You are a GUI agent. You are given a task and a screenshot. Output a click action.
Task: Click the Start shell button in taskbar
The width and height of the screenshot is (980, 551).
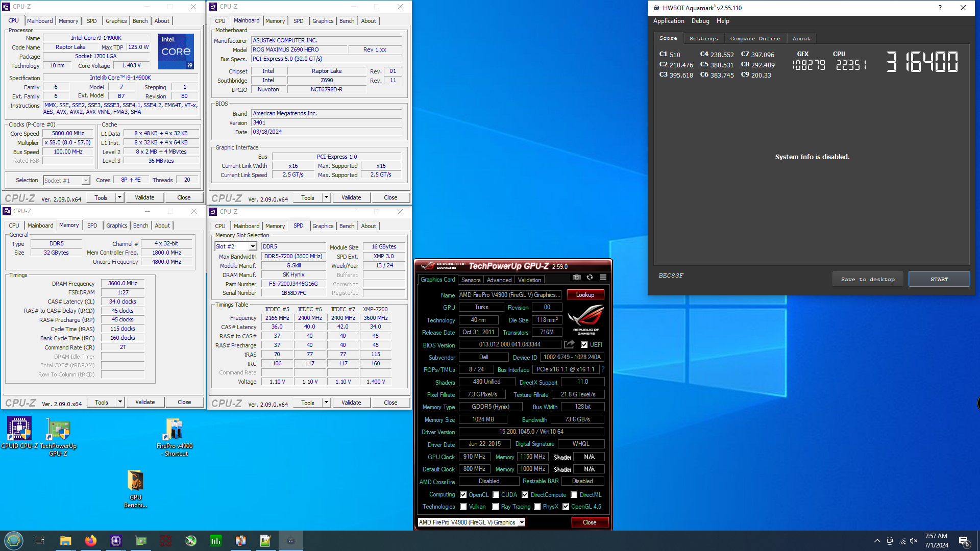pos(14,540)
